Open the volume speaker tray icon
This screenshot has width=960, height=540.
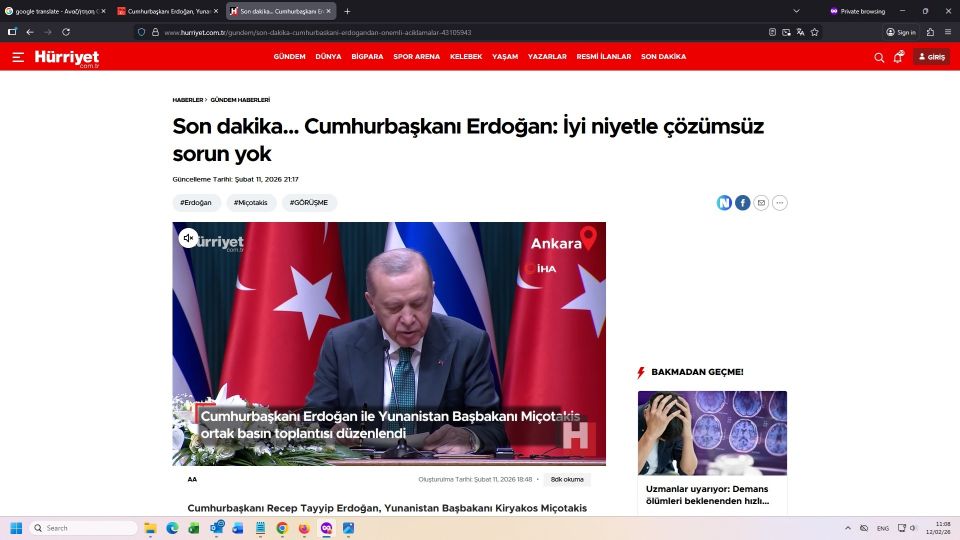(913, 528)
